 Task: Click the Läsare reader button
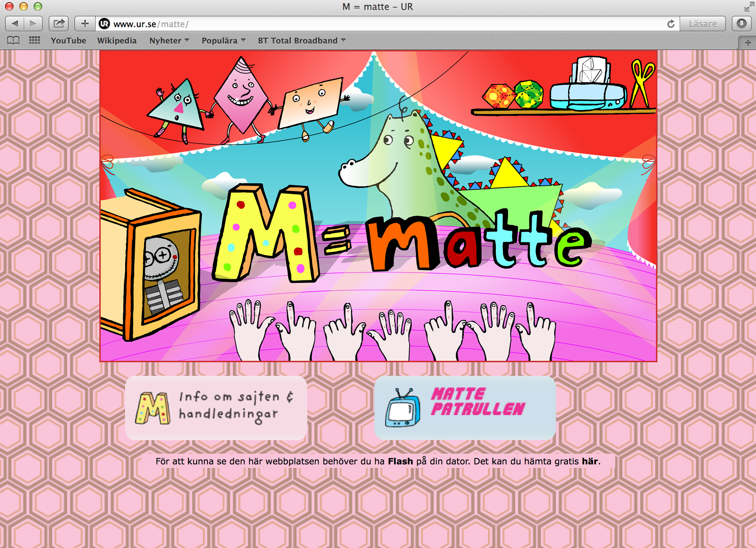[702, 24]
